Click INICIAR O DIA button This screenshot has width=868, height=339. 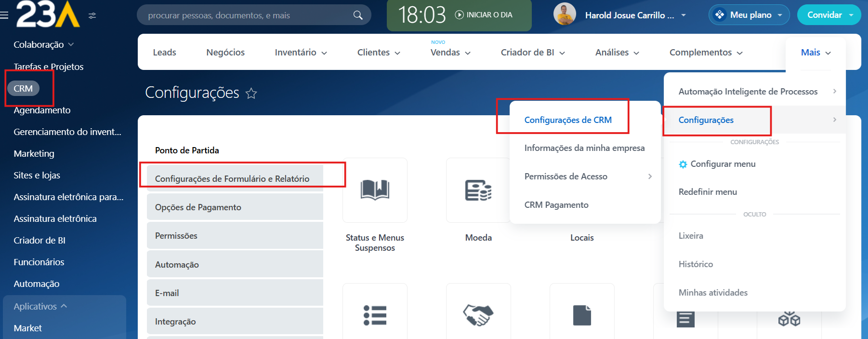(484, 15)
